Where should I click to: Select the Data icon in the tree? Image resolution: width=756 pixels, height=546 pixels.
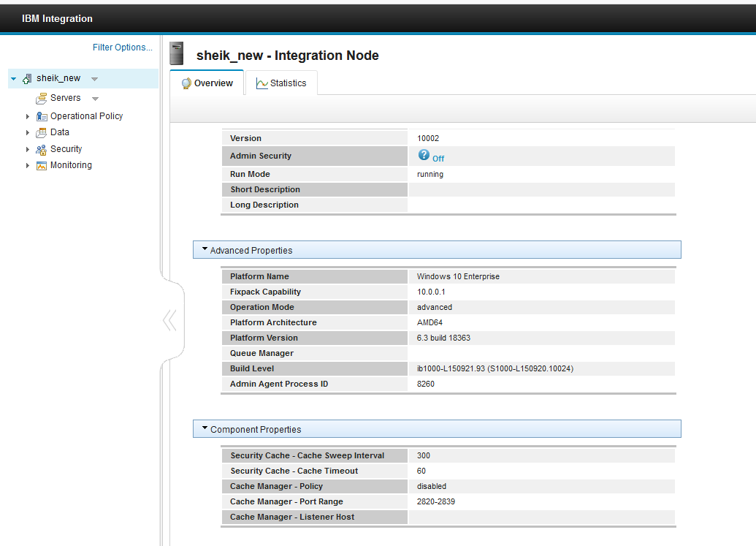tap(42, 132)
